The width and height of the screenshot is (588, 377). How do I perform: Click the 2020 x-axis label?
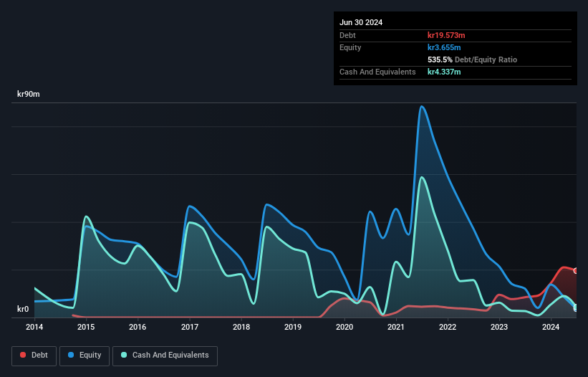(344, 327)
